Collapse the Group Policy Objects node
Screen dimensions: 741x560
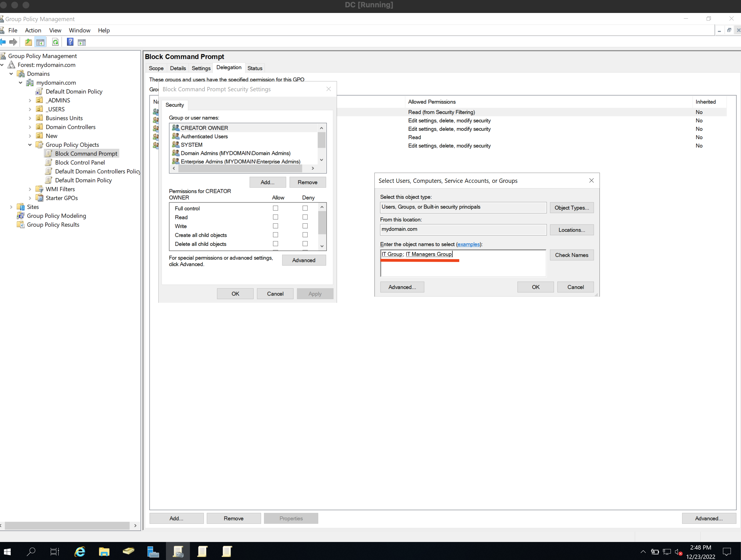click(x=30, y=145)
